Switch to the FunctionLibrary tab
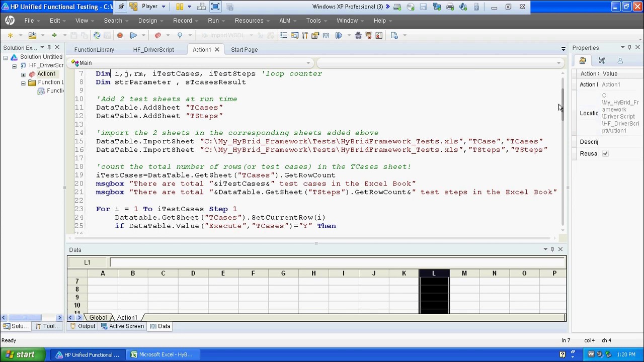This screenshot has height=362, width=644. coord(94,50)
